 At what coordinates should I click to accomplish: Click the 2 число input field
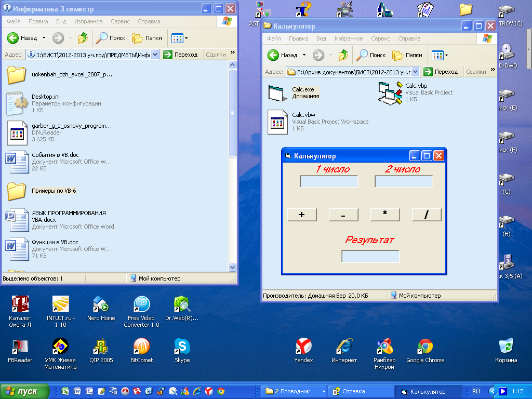point(404,181)
